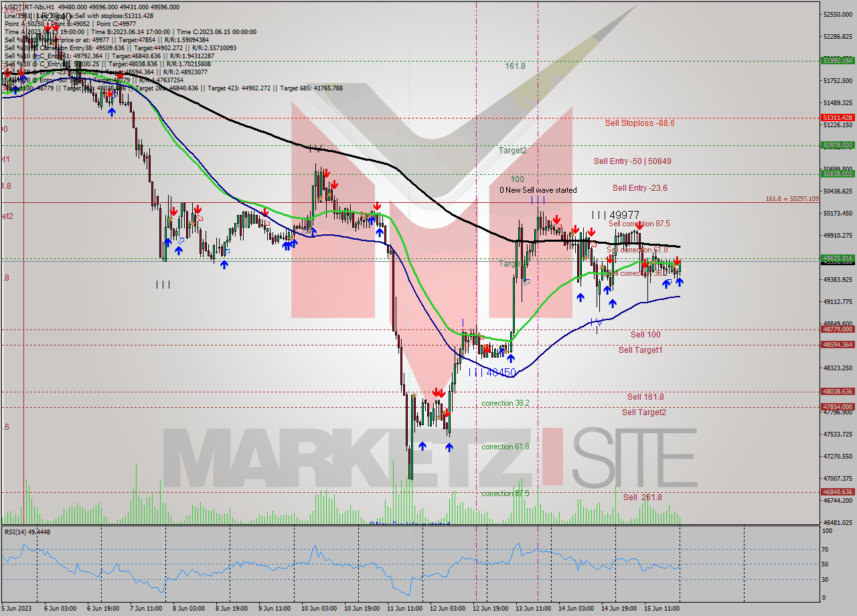Click the 'Sell Stoploss -88.6' label
The image size is (857, 616).
[639, 123]
